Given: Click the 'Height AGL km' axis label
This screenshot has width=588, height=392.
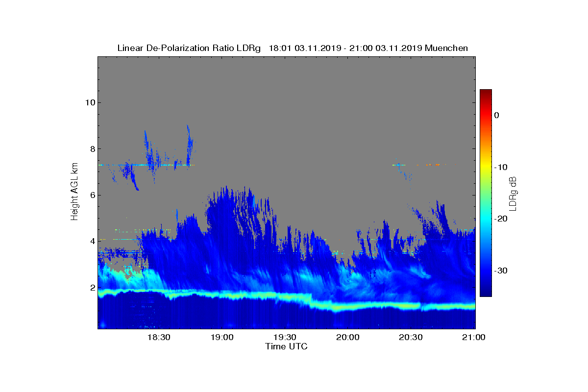Looking at the screenshot, I should pos(74,192).
